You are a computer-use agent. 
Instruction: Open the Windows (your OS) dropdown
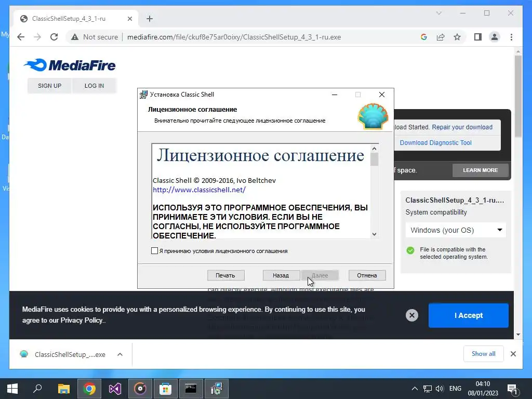coord(456,230)
